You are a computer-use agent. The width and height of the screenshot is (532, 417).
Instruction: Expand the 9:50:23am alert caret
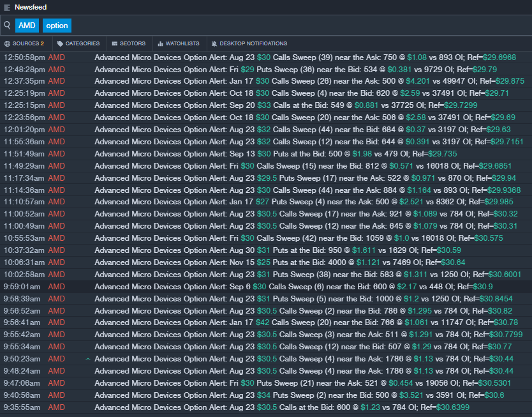coord(88,359)
